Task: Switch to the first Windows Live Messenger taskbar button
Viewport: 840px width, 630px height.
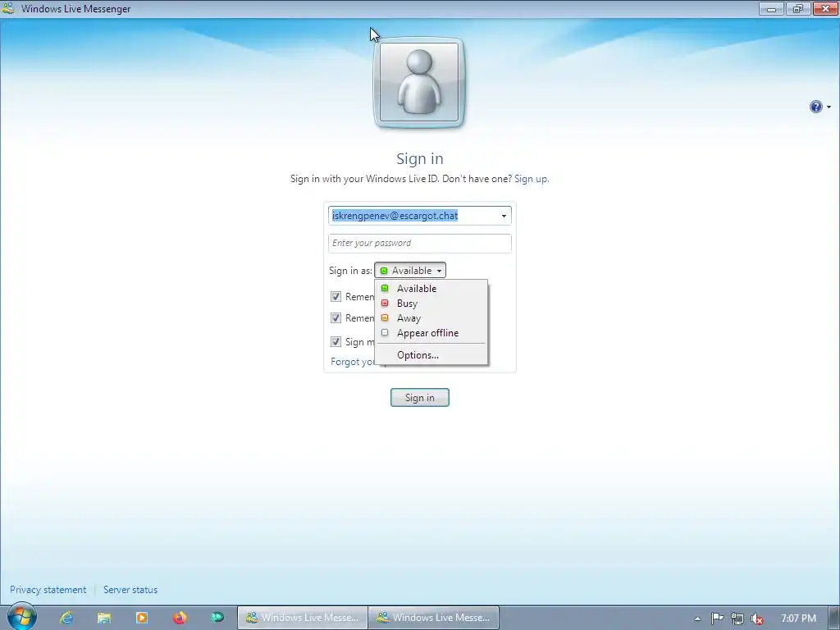Action: pyautogui.click(x=303, y=618)
